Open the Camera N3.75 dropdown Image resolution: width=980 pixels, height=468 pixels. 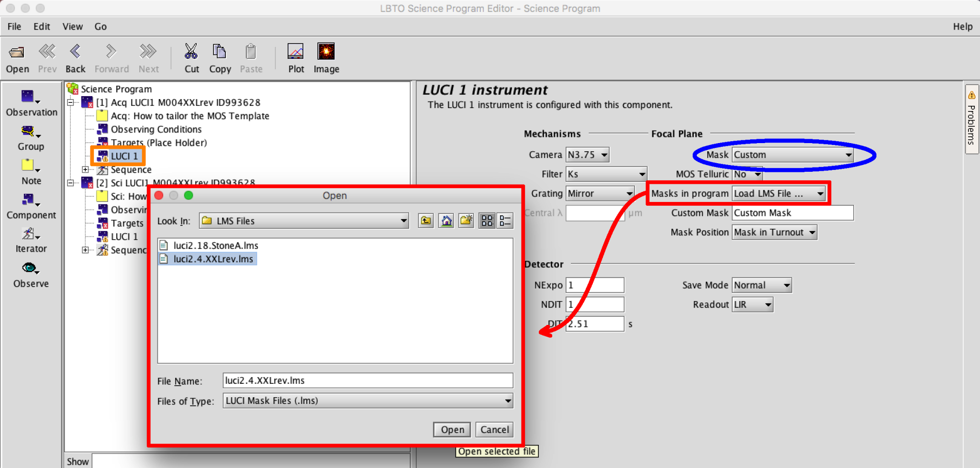(x=587, y=155)
